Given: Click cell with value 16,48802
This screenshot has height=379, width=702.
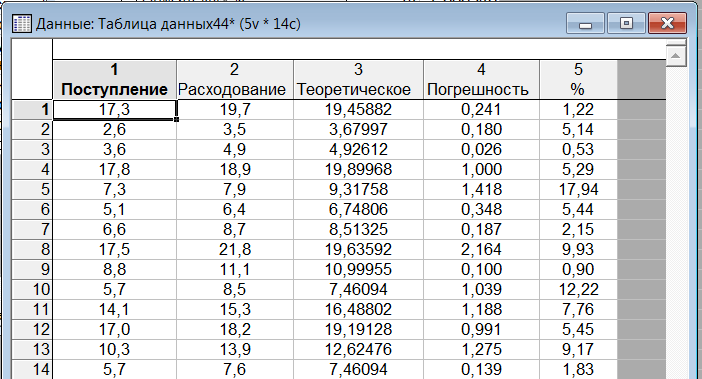Looking at the screenshot, I should [358, 310].
